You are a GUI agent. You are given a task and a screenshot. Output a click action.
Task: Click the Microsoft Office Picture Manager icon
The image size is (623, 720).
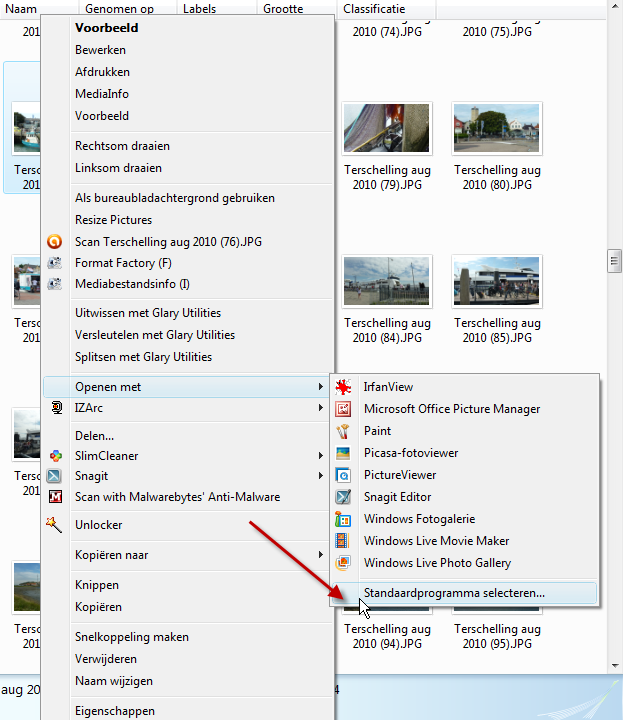343,409
